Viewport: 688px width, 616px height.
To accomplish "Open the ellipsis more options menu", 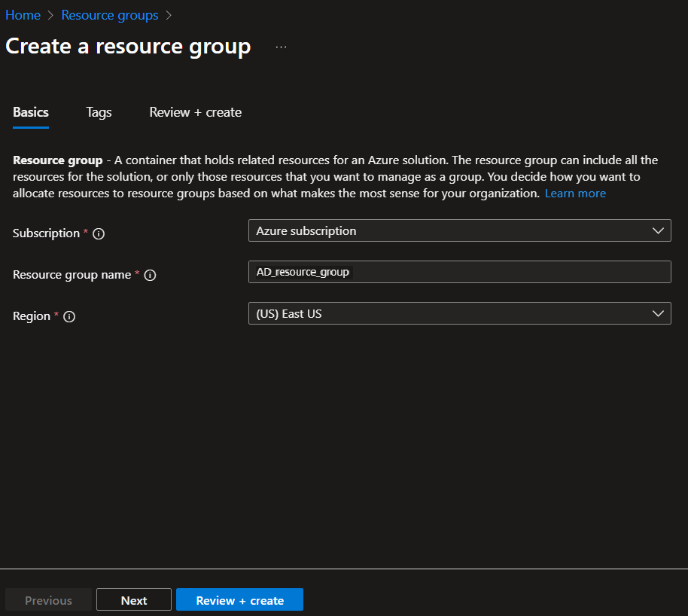I will click(x=281, y=47).
